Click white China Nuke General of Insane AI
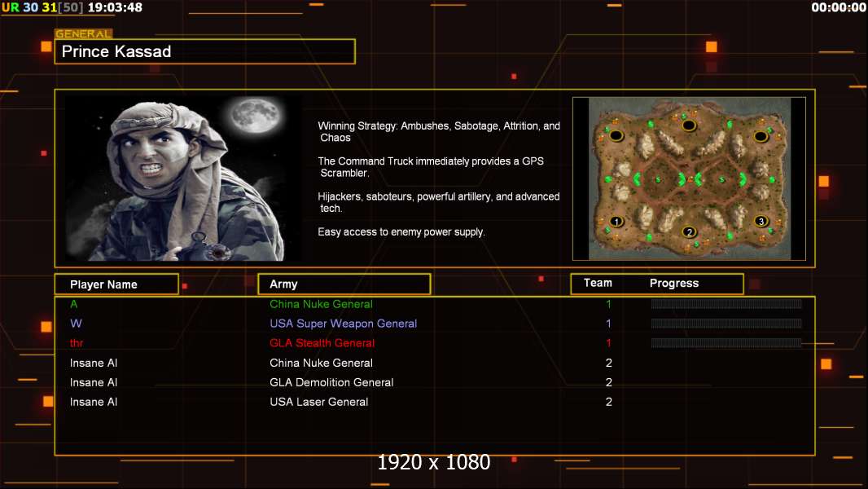This screenshot has height=489, width=868. (321, 363)
